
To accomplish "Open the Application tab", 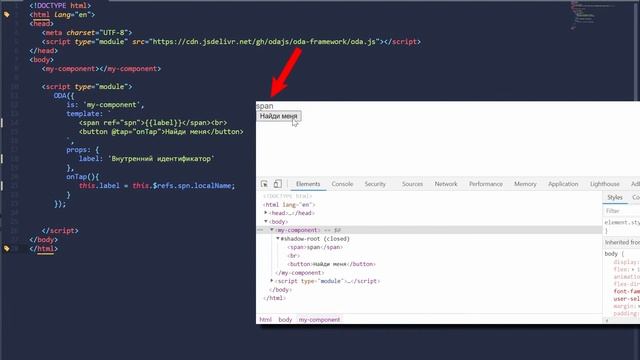I will (563, 184).
